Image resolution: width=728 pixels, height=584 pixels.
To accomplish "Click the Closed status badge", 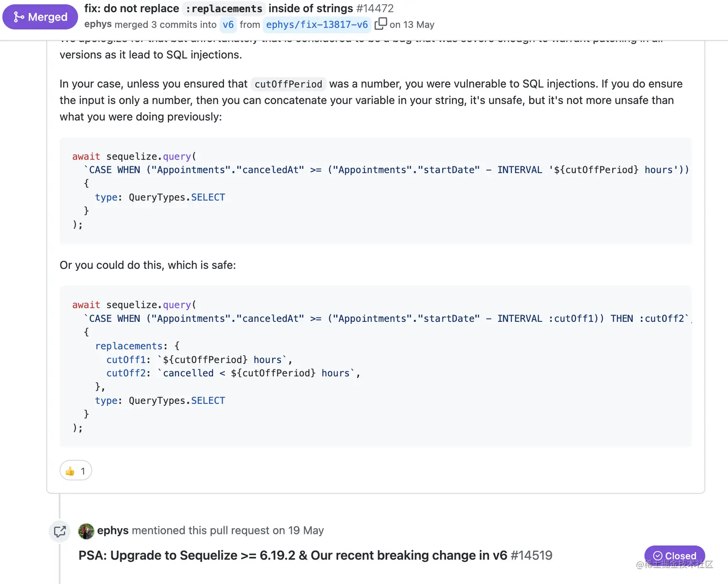I will [x=675, y=556].
